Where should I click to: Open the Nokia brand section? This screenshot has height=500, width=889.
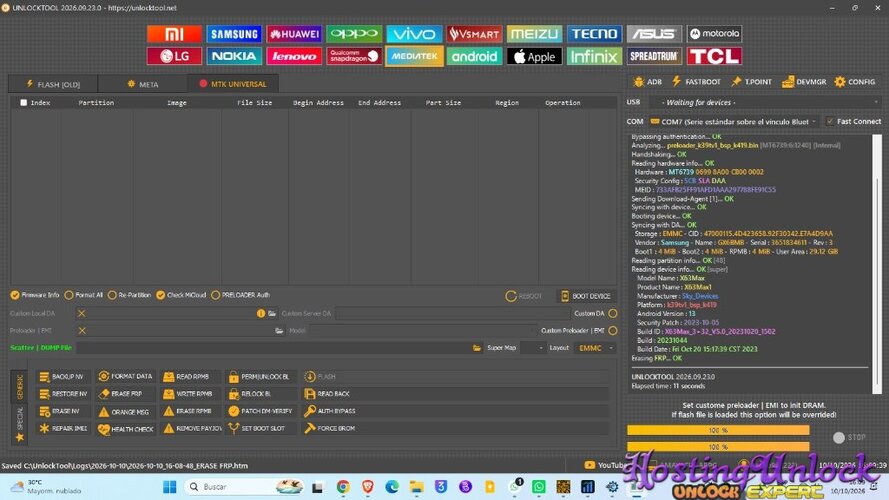click(x=234, y=56)
